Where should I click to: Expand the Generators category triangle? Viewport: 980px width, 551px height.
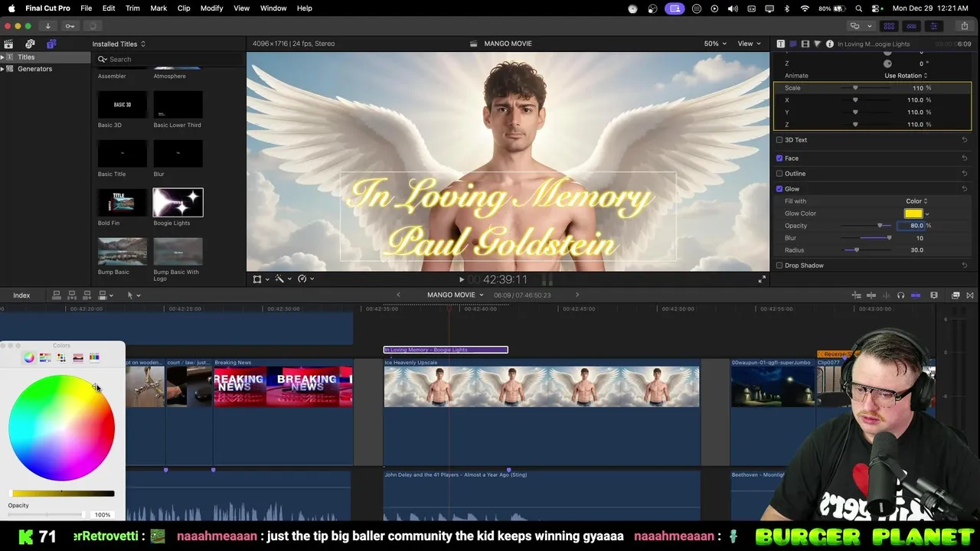(x=2, y=69)
